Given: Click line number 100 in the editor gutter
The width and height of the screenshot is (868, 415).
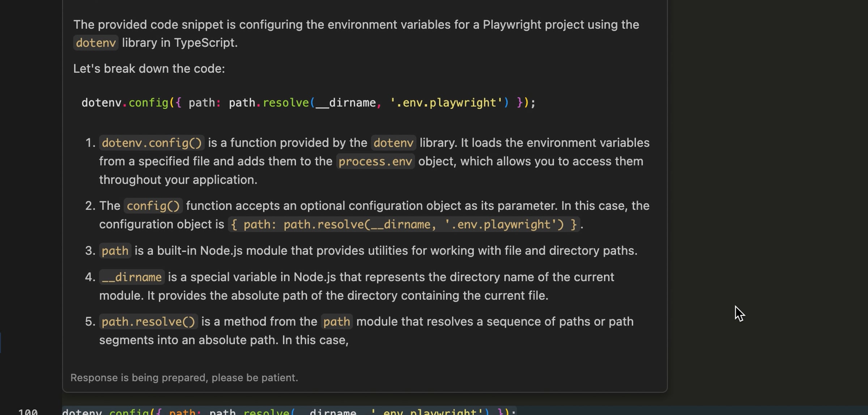Looking at the screenshot, I should pyautogui.click(x=28, y=412).
